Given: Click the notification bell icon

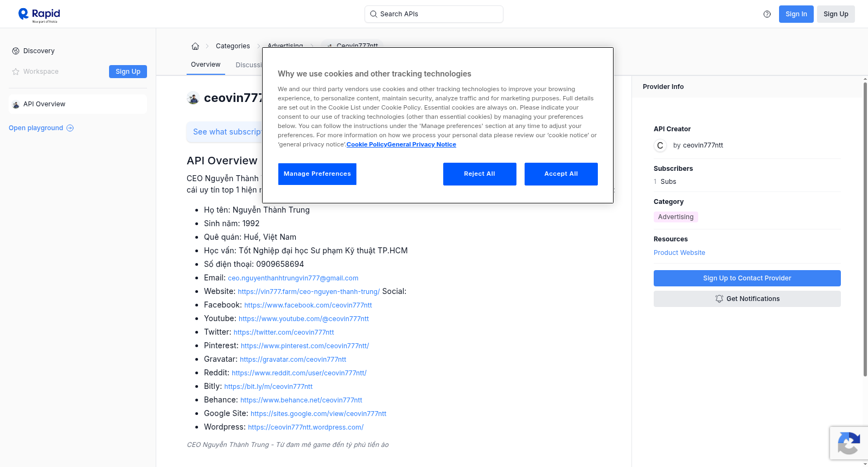Looking at the screenshot, I should pos(719,299).
